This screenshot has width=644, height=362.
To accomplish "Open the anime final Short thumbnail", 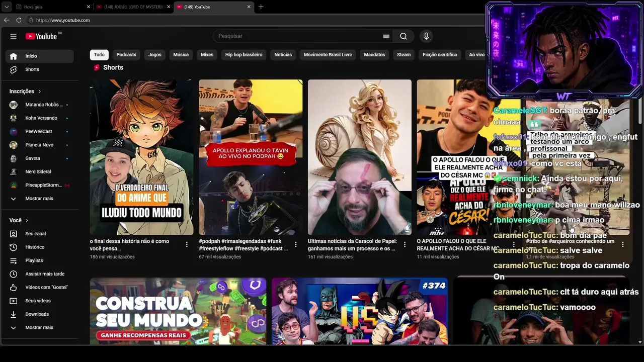I will (141, 157).
